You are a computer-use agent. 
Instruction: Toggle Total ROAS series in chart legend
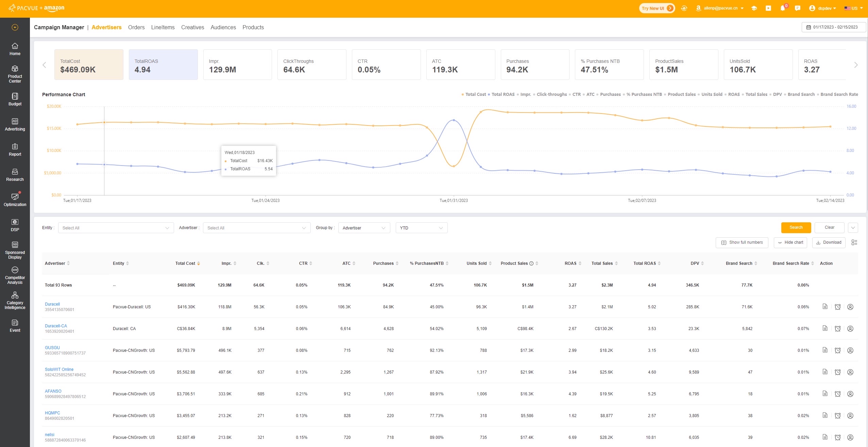(x=501, y=94)
